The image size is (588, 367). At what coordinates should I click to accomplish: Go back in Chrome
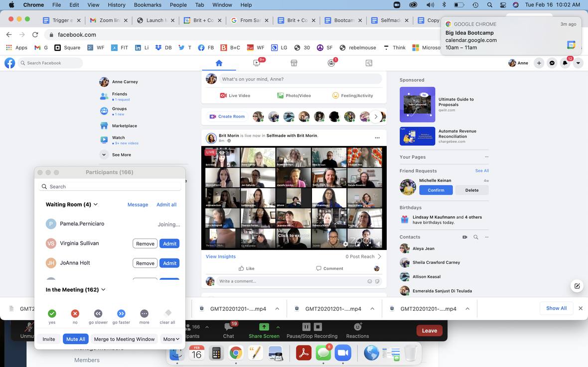(9, 34)
